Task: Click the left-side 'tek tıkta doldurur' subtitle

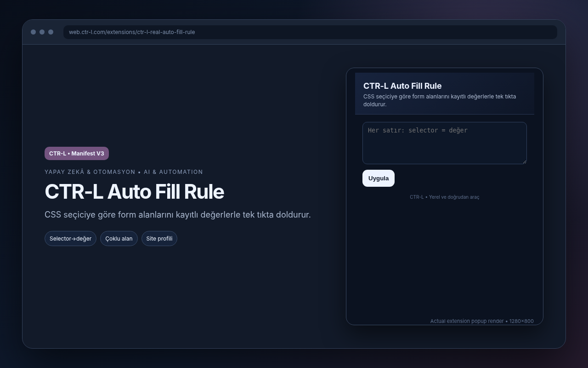Action: coord(178,215)
